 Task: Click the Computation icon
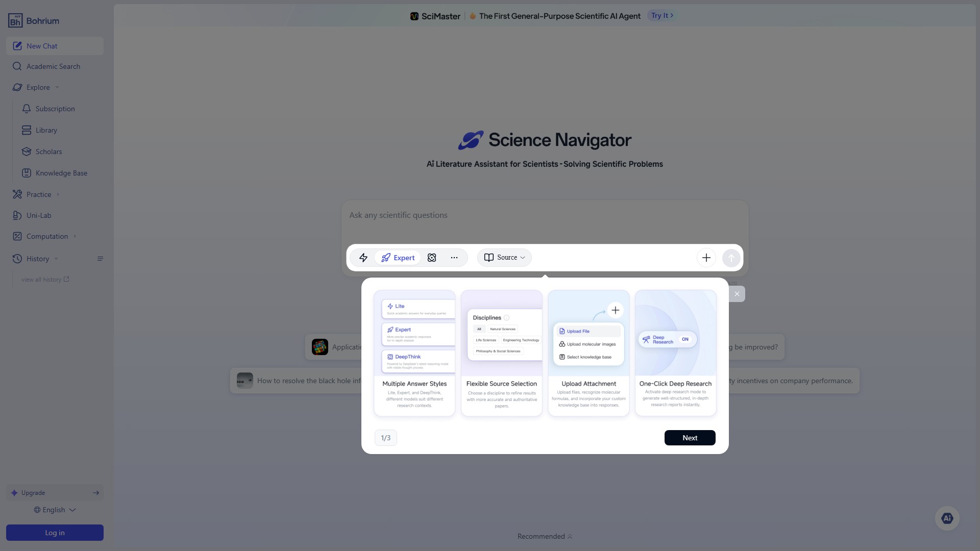[x=17, y=236]
